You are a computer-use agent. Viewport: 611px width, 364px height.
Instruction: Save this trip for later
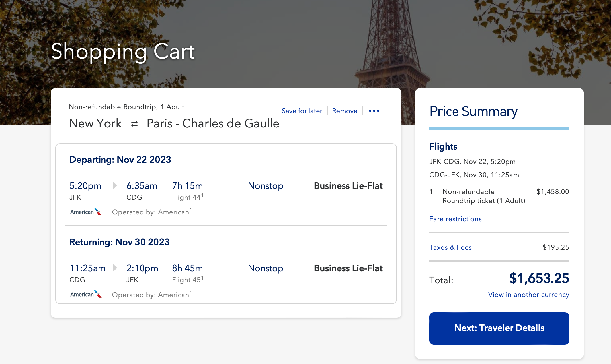click(x=302, y=111)
